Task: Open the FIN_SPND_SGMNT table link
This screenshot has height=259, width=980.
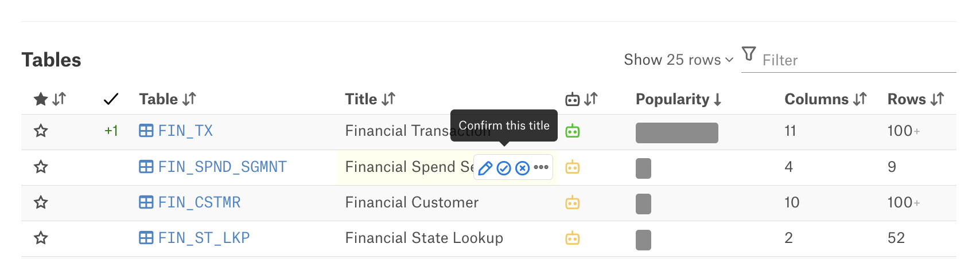Action: tap(222, 167)
